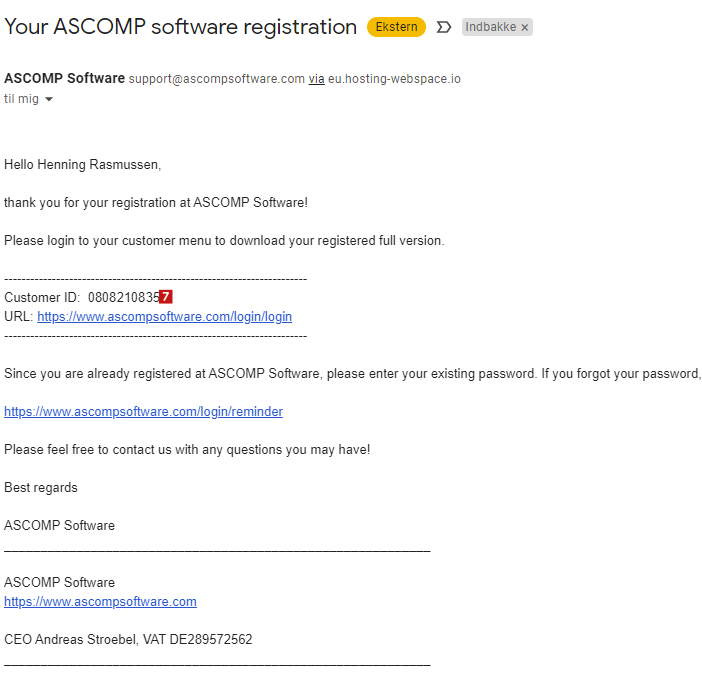Viewport: 702px width, 687px height.
Task: Click the red 7 badge after Customer ID
Action: (166, 297)
